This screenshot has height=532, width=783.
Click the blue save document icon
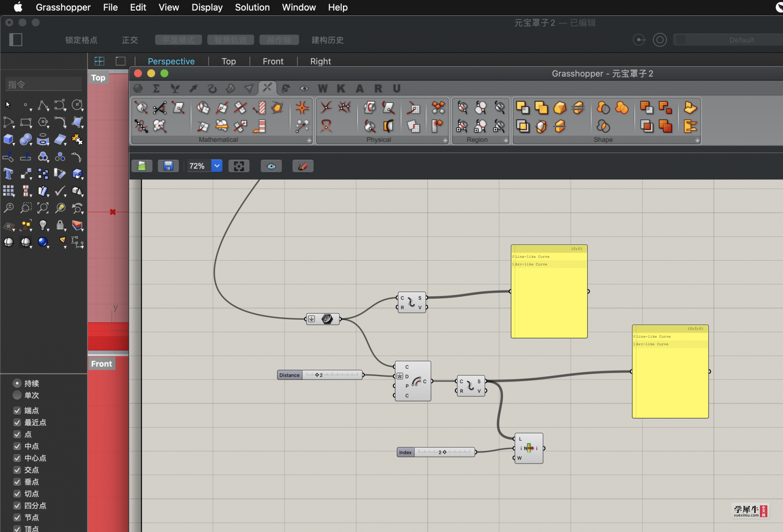[x=168, y=166]
